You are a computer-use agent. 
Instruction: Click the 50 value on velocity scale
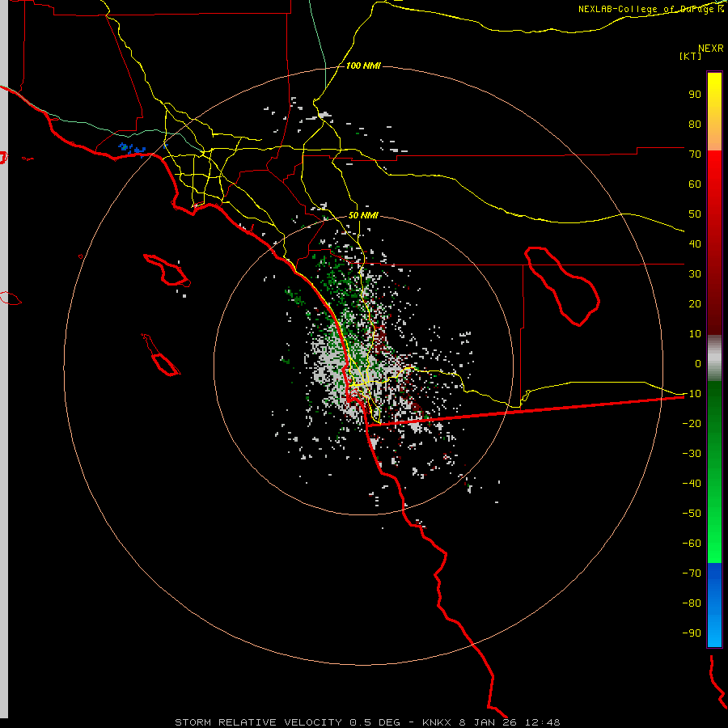695,214
